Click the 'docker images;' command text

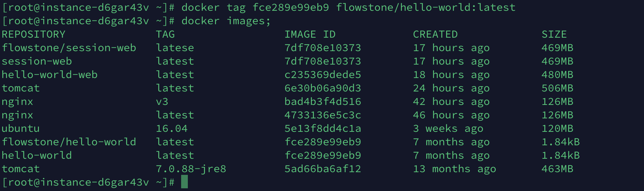(x=226, y=21)
